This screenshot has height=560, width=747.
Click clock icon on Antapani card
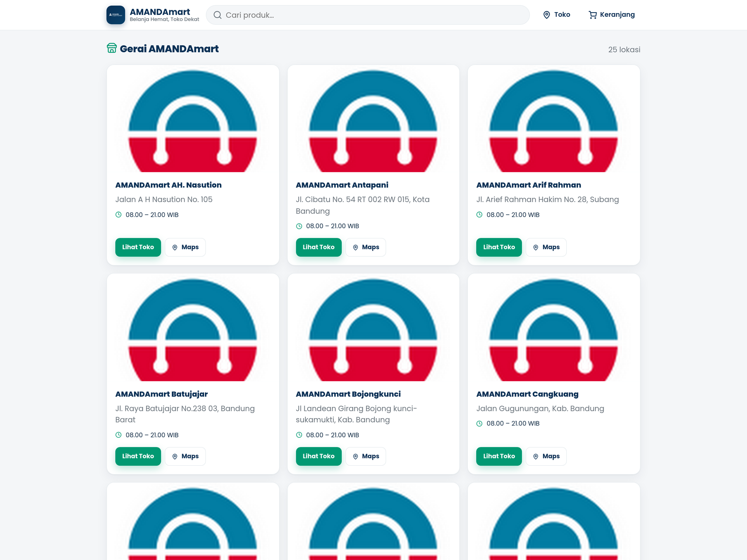tap(299, 226)
